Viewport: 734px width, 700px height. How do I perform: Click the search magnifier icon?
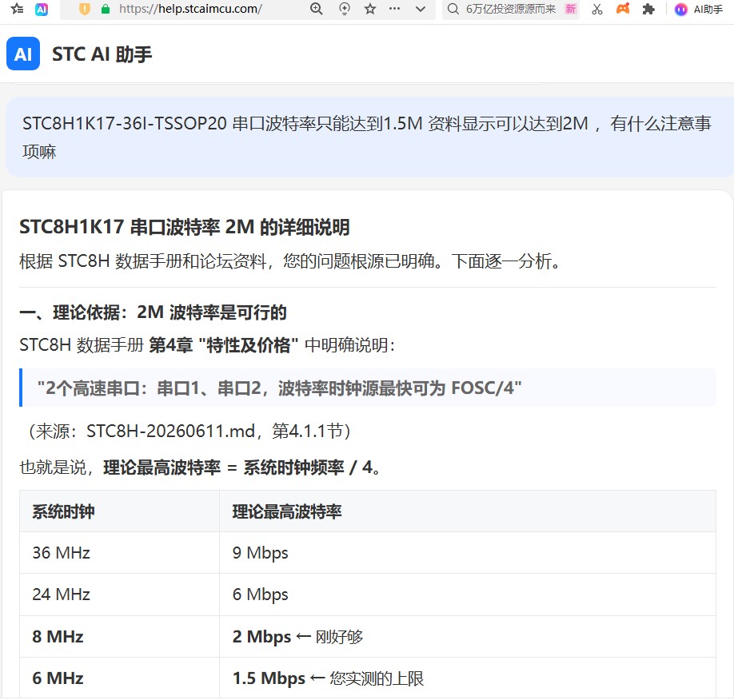click(x=453, y=9)
